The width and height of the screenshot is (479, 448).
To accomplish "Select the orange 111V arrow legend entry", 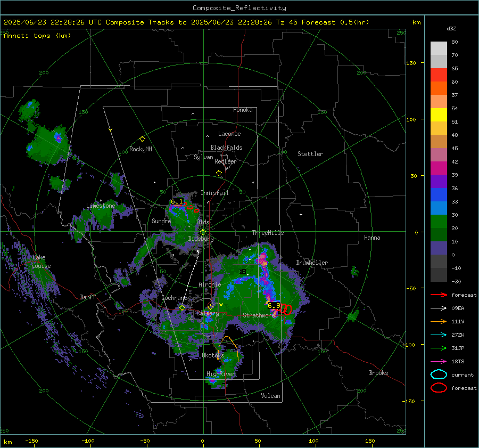I will coord(439,321).
